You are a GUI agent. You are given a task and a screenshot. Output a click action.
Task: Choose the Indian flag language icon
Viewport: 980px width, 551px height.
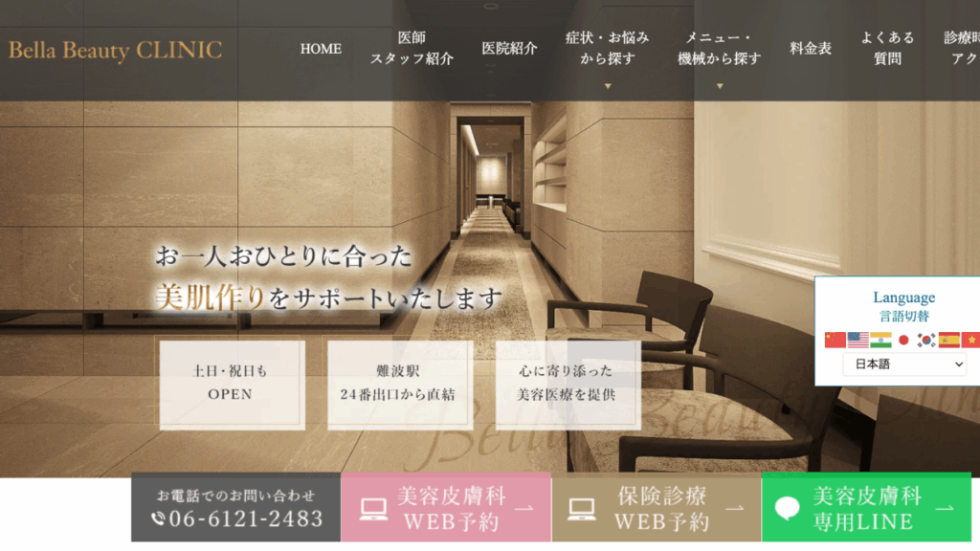pos(880,340)
